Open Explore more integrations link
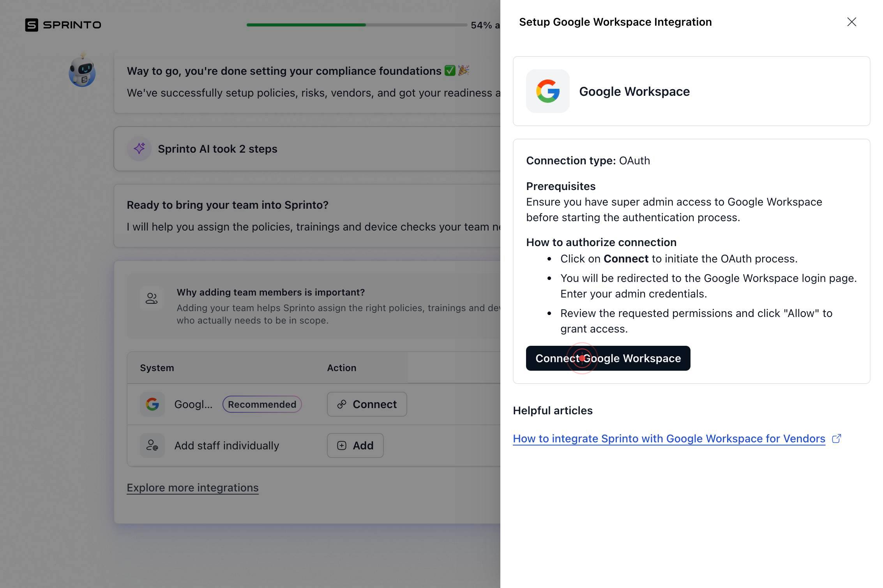The width and height of the screenshot is (883, 588). [192, 488]
